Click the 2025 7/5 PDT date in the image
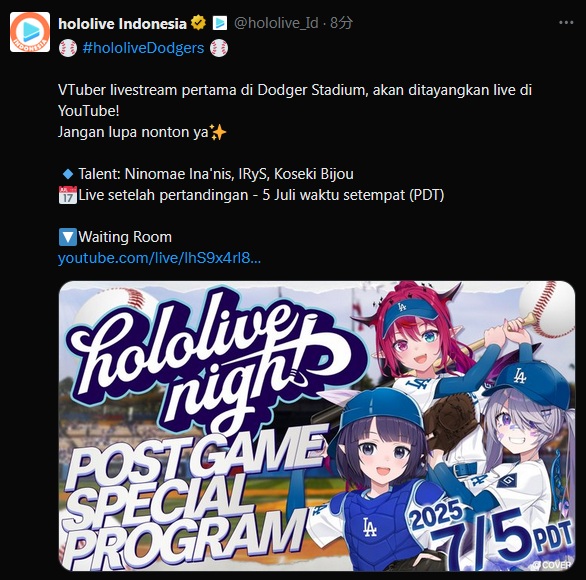The image size is (586, 580). click(x=491, y=533)
